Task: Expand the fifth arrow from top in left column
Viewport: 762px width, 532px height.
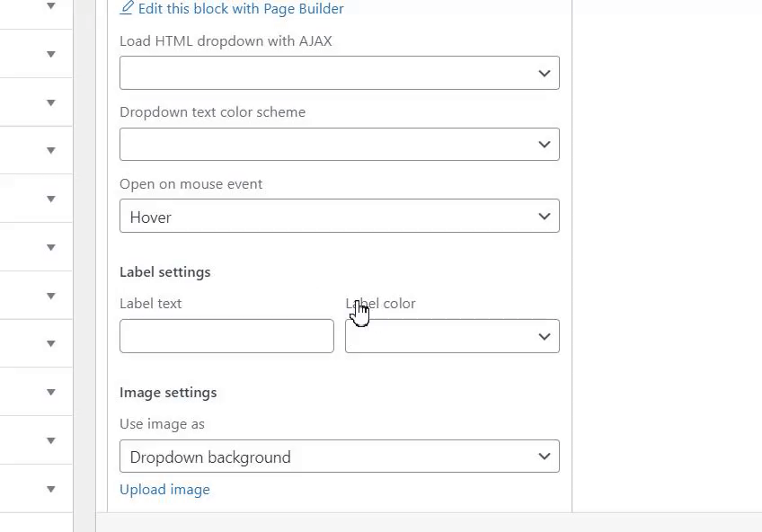Action: [51, 199]
